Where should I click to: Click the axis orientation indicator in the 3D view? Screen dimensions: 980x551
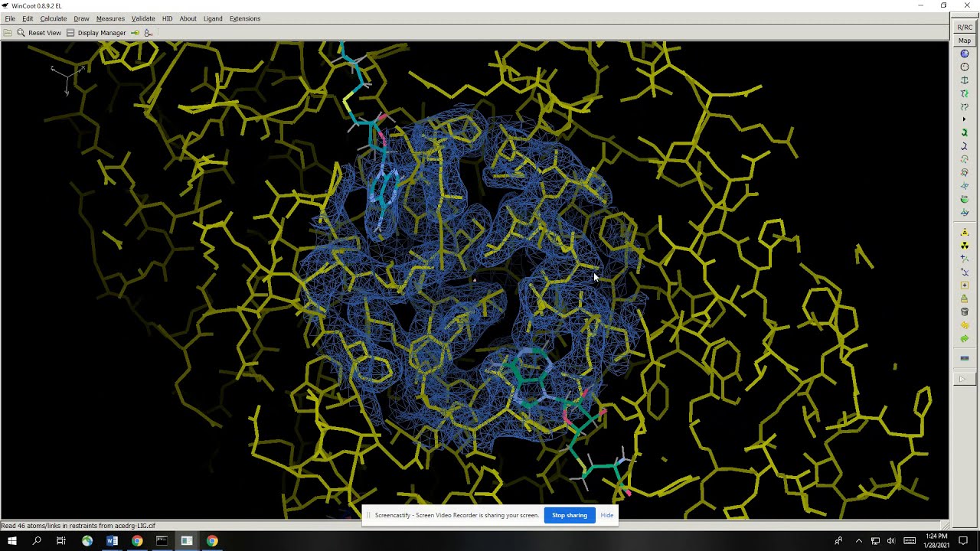67,79
